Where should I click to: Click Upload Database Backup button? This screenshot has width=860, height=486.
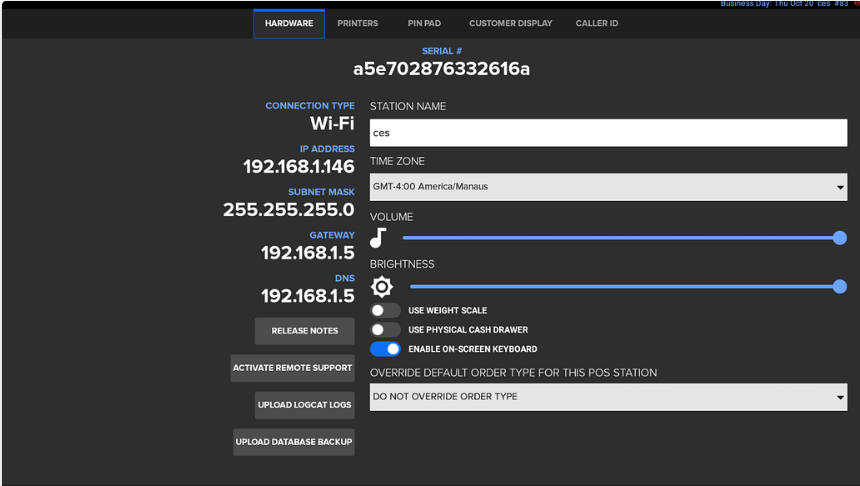(x=294, y=442)
